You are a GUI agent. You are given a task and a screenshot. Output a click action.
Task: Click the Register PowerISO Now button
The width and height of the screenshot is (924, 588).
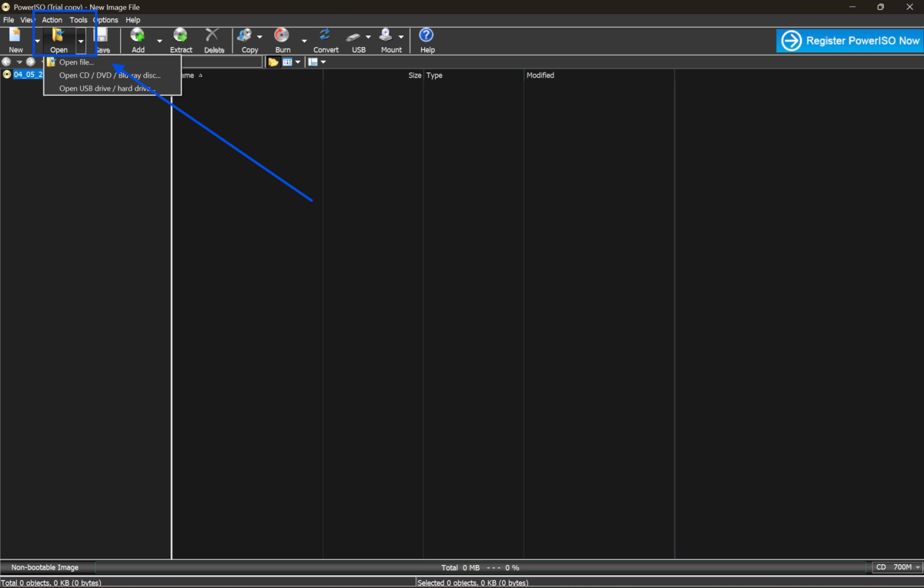(x=849, y=41)
